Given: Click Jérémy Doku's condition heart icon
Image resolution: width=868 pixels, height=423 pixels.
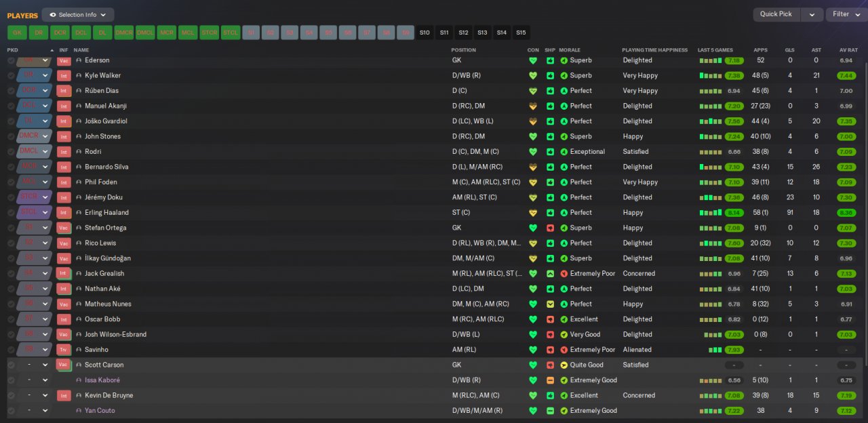Looking at the screenshot, I should pos(533,197).
